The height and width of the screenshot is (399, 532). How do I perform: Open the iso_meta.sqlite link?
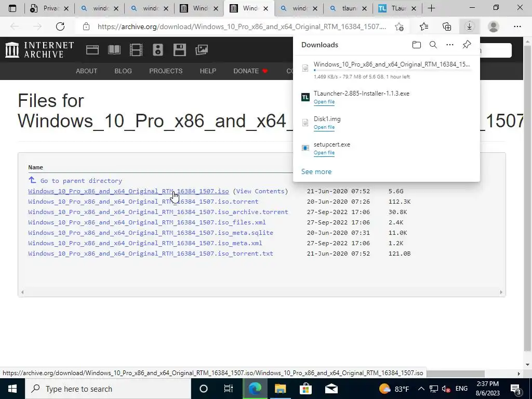click(x=151, y=233)
